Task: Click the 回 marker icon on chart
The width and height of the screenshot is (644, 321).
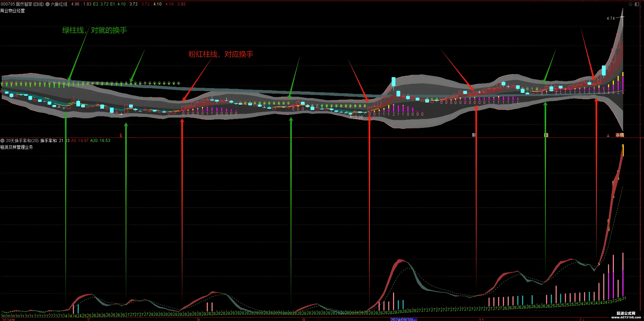Action: 546,135
